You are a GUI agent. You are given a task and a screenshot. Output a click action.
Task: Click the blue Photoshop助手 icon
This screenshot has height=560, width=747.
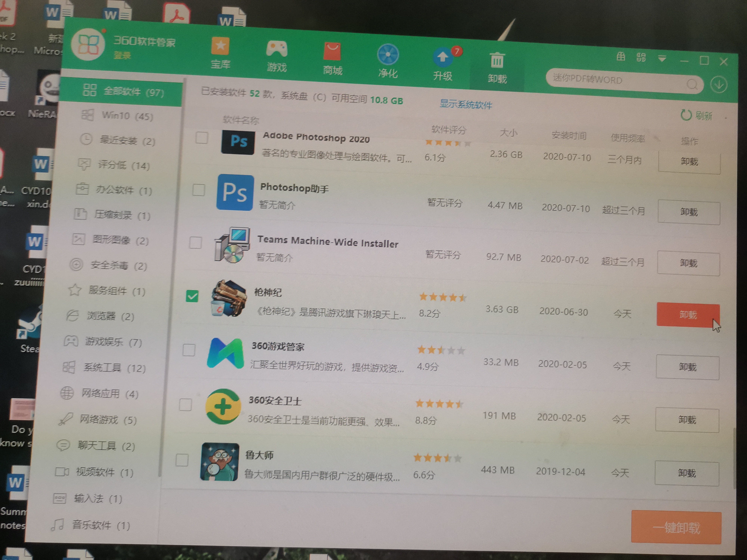click(x=235, y=192)
